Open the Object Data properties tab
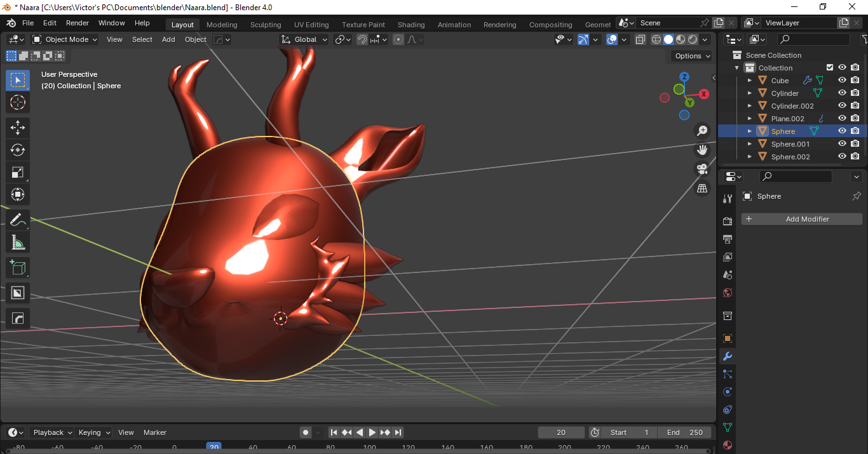Image resolution: width=868 pixels, height=454 pixels. click(x=728, y=427)
